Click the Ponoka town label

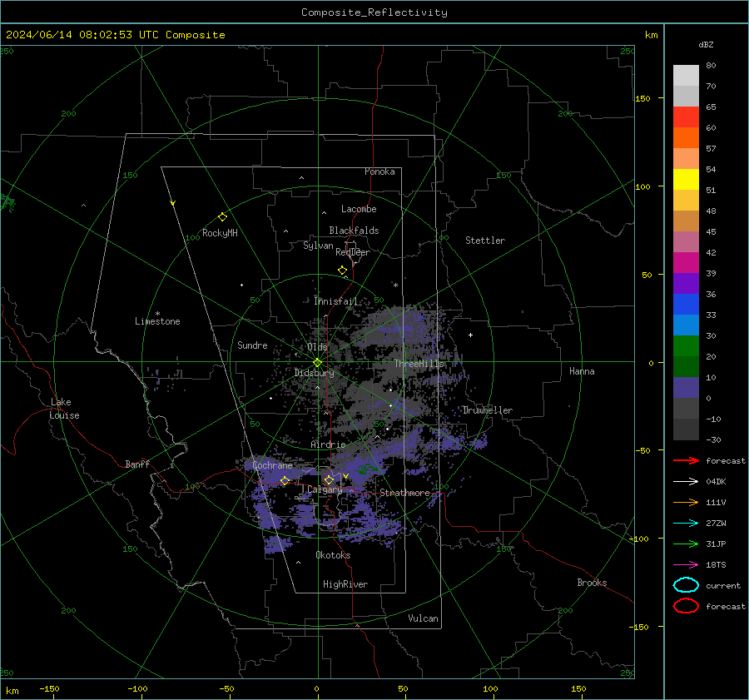click(x=379, y=171)
